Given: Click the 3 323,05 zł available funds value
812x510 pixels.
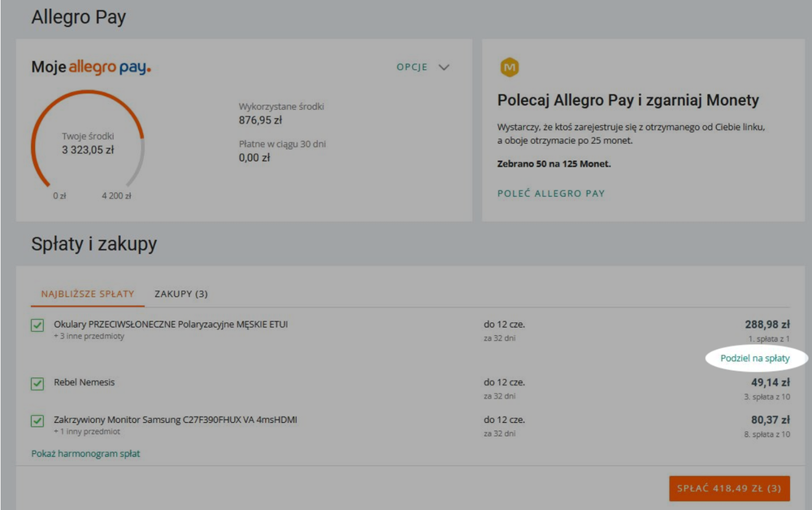Looking at the screenshot, I should [88, 150].
